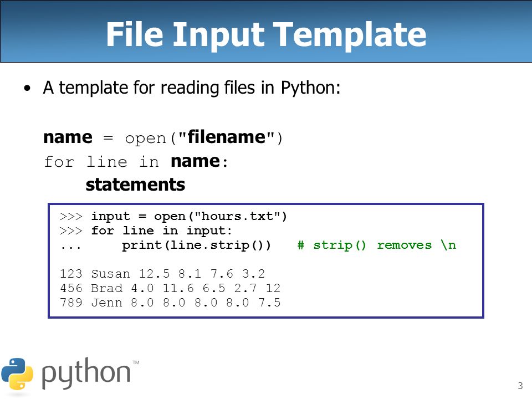Click the output row starting '789 Jenn'

click(x=170, y=303)
